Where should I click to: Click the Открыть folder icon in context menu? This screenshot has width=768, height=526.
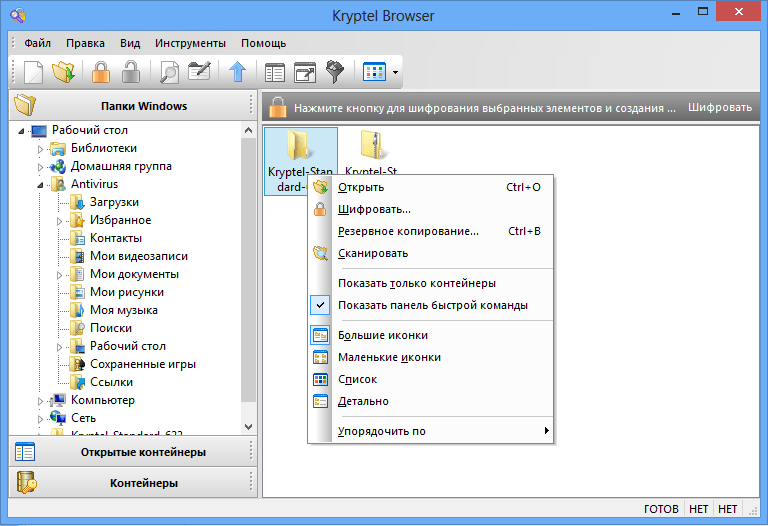[x=320, y=187]
